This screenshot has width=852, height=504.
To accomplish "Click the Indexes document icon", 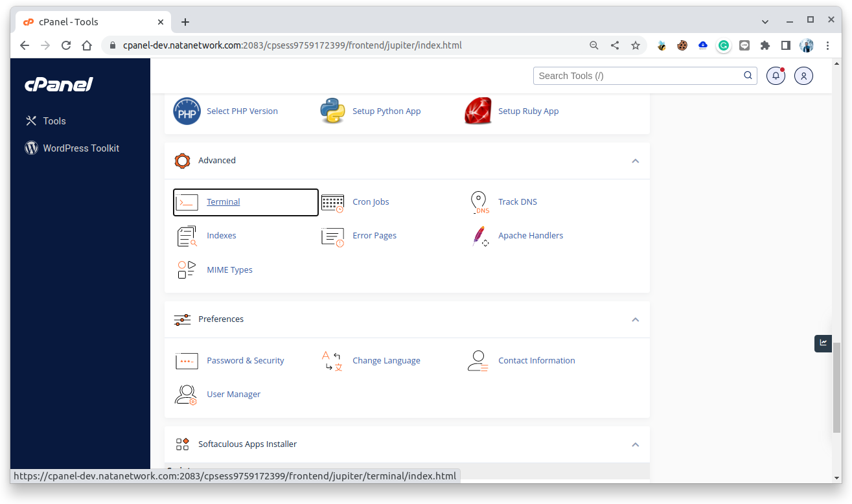I will pos(187,236).
